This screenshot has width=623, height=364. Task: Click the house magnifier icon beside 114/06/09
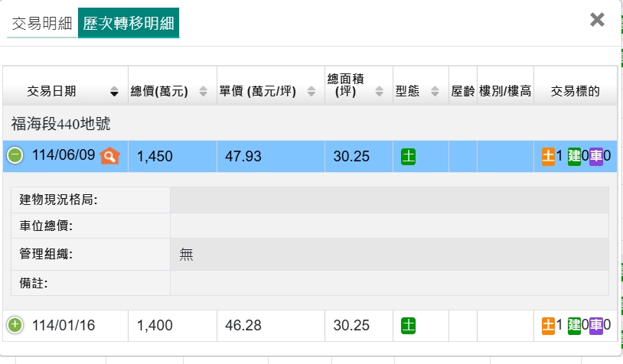pyautogui.click(x=110, y=156)
